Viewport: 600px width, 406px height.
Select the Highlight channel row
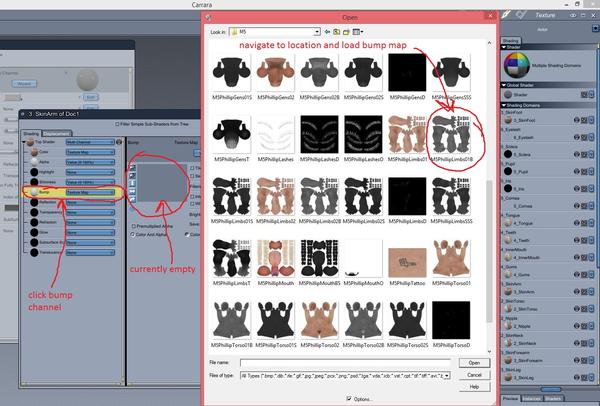[72, 172]
